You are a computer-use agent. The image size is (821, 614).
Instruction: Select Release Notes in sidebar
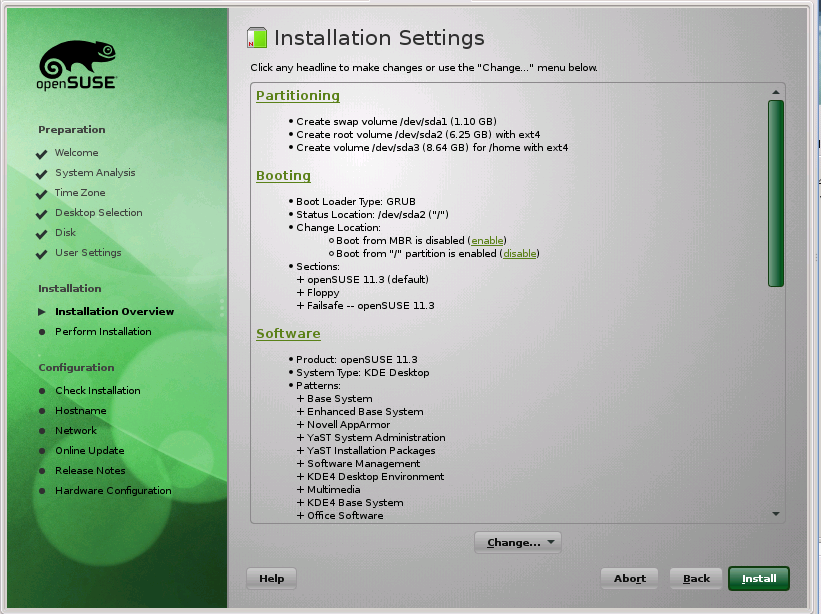coord(90,470)
